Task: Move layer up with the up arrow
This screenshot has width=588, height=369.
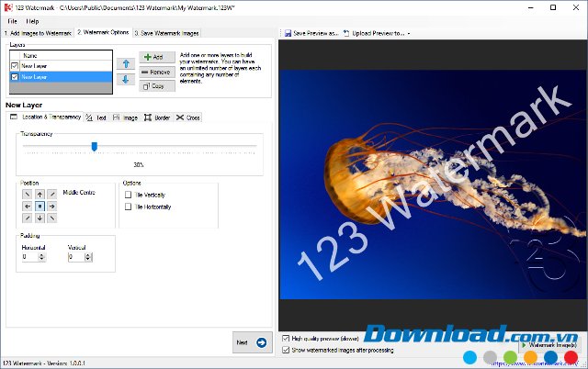Action: [x=126, y=64]
